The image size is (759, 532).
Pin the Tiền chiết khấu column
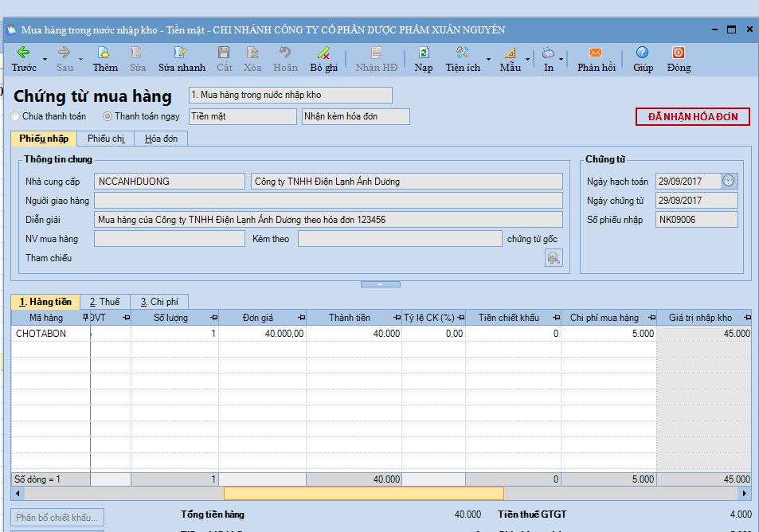tap(556, 318)
